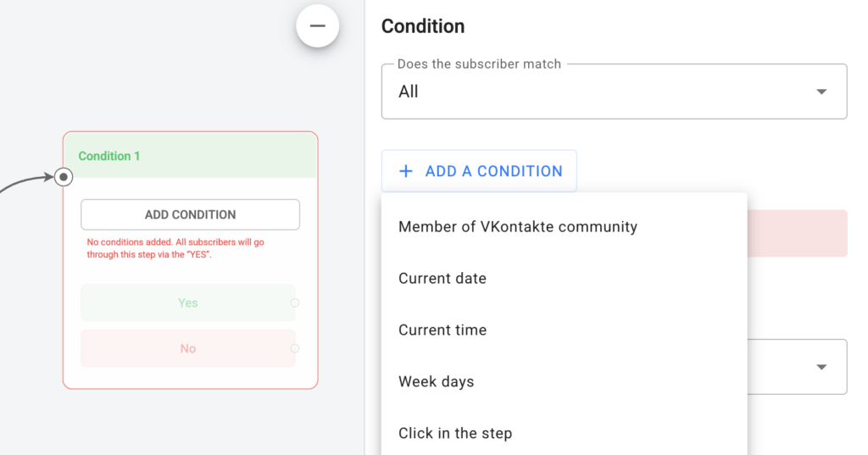Choose 'Current date' from the list
The image size is (868, 455).
click(x=442, y=279)
